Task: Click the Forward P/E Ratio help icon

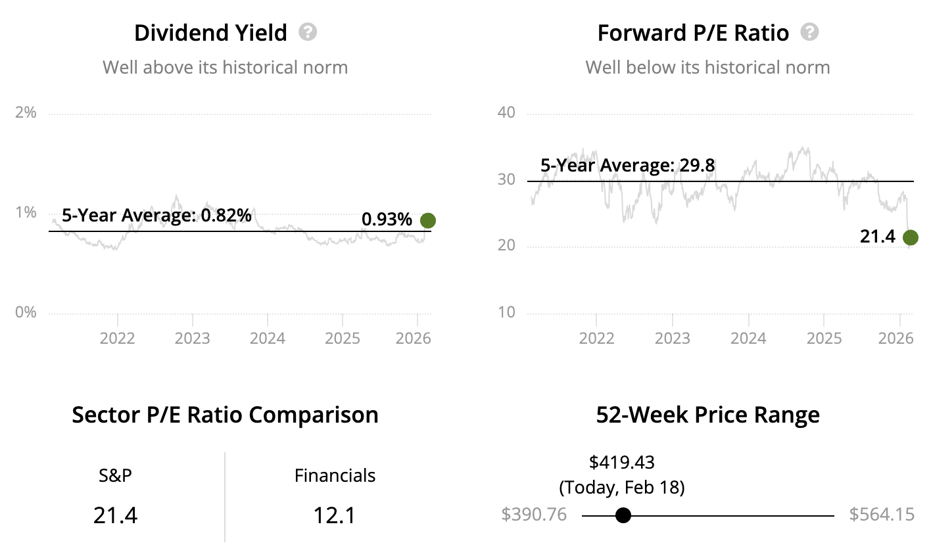Action: (x=809, y=32)
